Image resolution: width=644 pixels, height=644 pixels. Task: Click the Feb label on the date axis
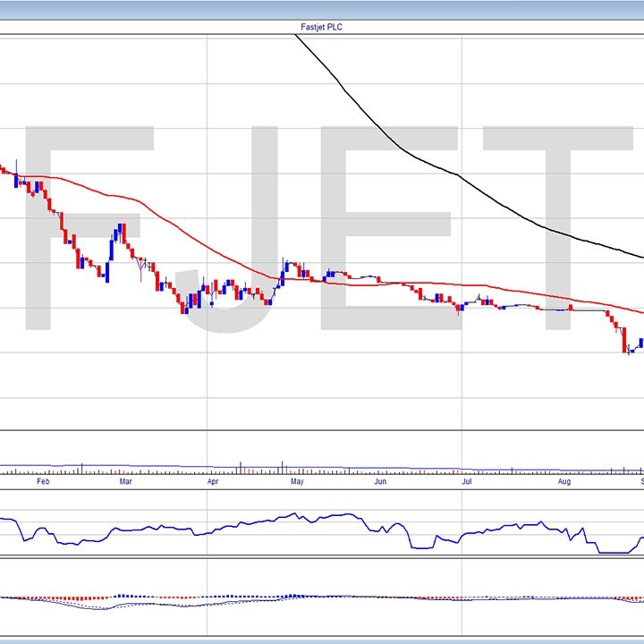41,481
